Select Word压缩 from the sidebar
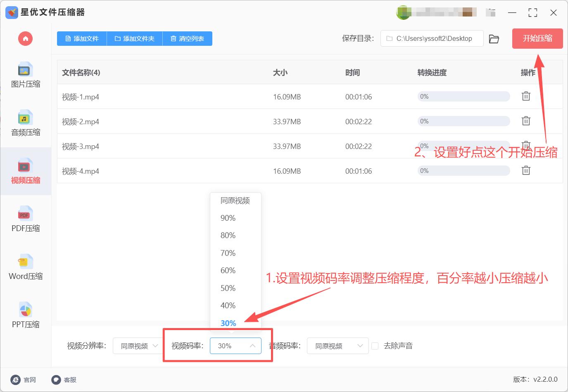The image size is (568, 392). tap(25, 267)
